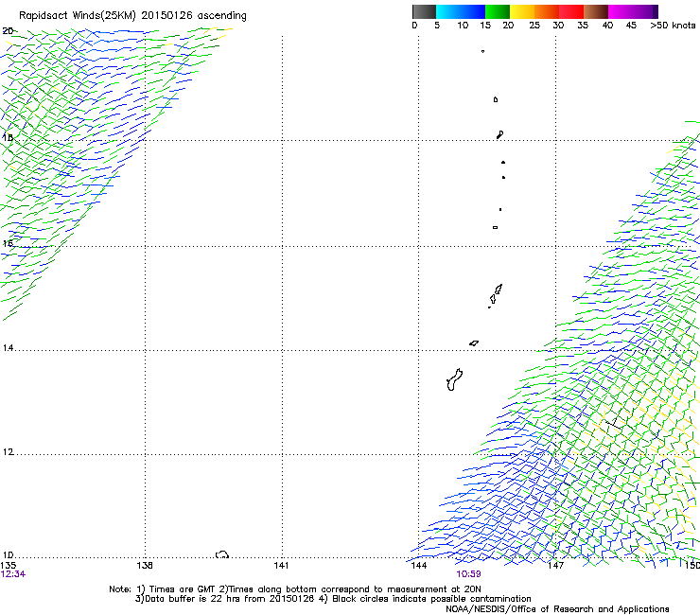Click the cyan 5-10 knots legend segment
The height and width of the screenshot is (615, 700).
[448, 11]
